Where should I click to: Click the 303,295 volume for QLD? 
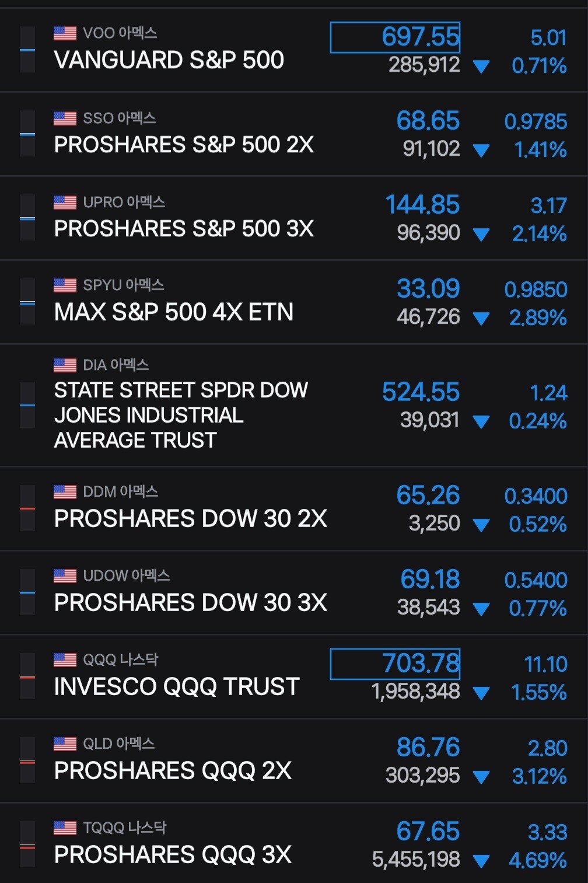tap(423, 776)
